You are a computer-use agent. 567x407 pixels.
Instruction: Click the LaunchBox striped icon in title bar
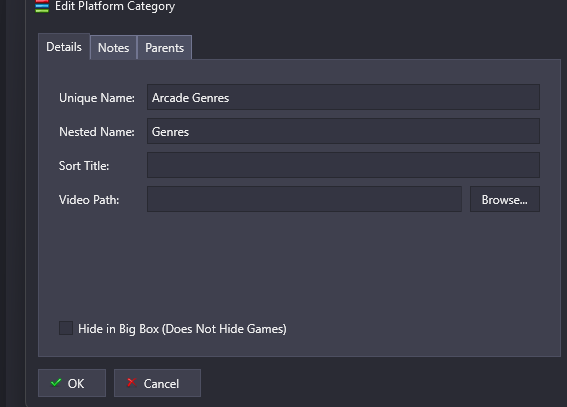[x=42, y=7]
